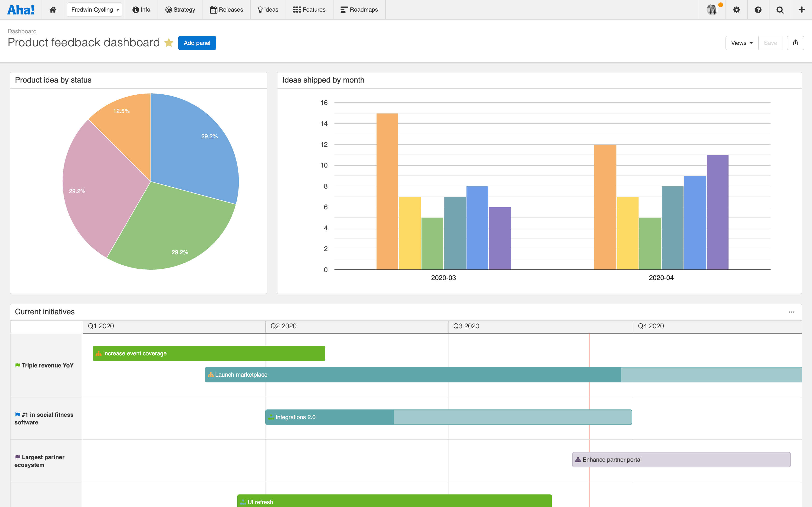Image resolution: width=812 pixels, height=507 pixels.
Task: Click the Add panel button
Action: point(197,42)
